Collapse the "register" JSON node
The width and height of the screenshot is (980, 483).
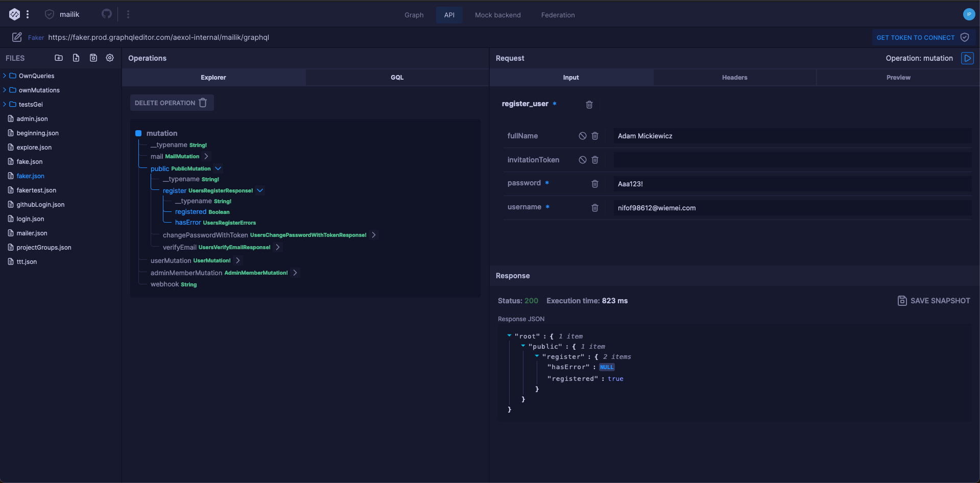coord(537,356)
